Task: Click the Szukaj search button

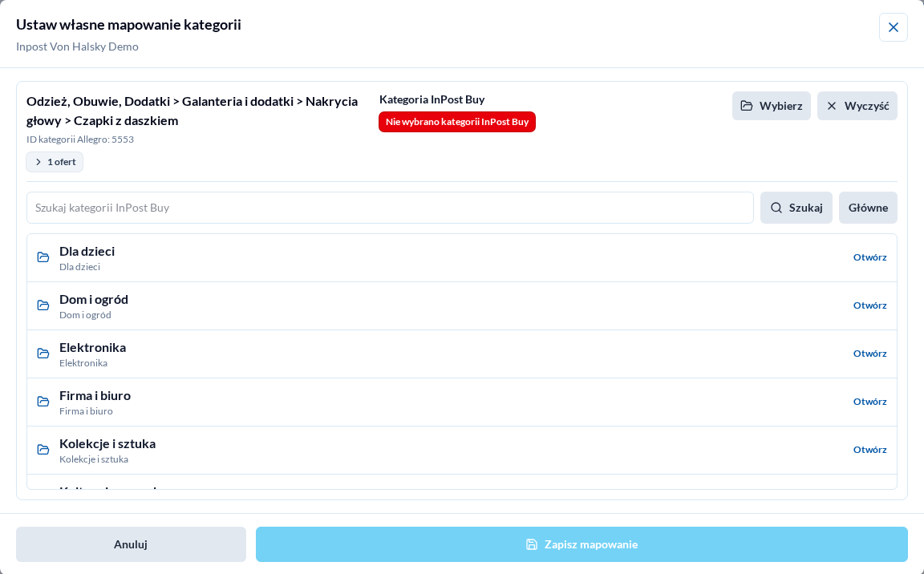Action: 796,207
